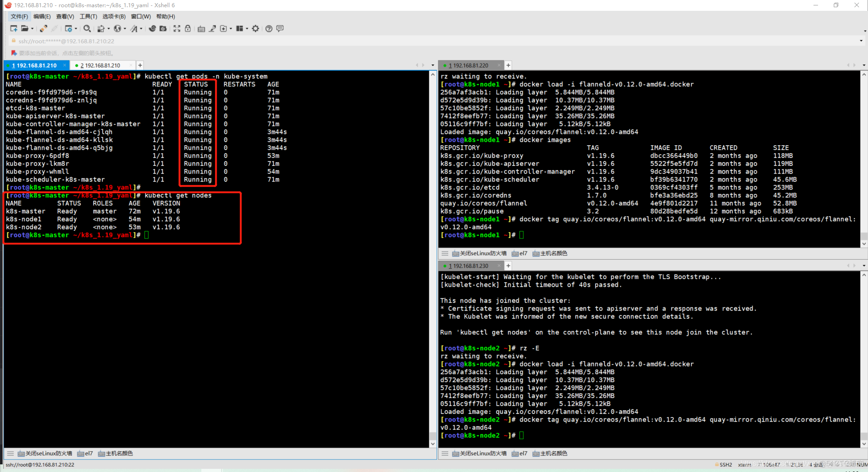The image size is (868, 472).
Task: Click the Reconnect plug icon
Action: click(43, 28)
